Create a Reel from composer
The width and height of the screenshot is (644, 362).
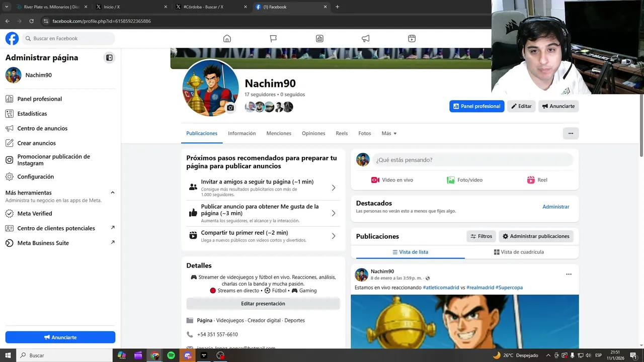pyautogui.click(x=537, y=180)
